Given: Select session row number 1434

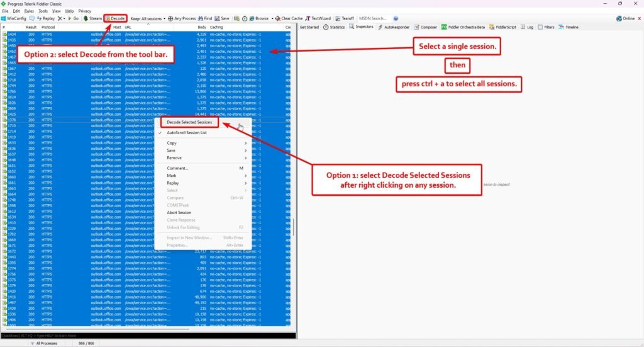Looking at the screenshot, I should 146,35.
